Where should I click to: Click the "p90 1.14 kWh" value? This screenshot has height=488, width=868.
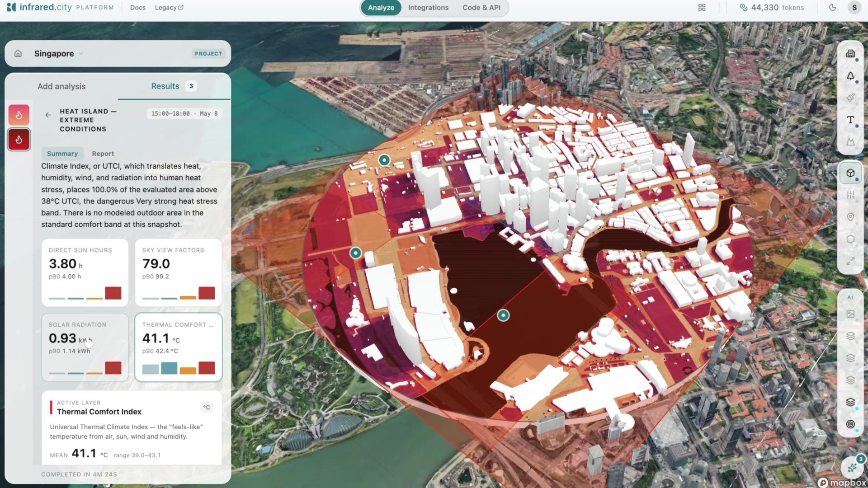coord(70,351)
